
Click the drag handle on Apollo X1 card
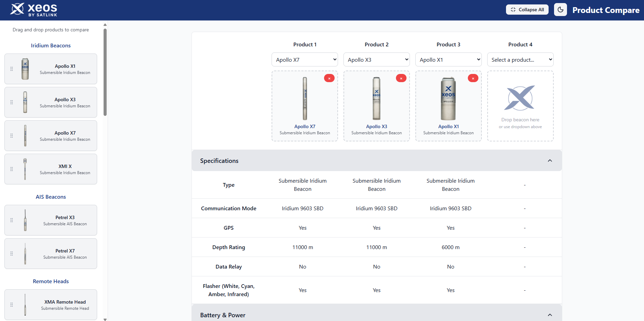pyautogui.click(x=12, y=68)
